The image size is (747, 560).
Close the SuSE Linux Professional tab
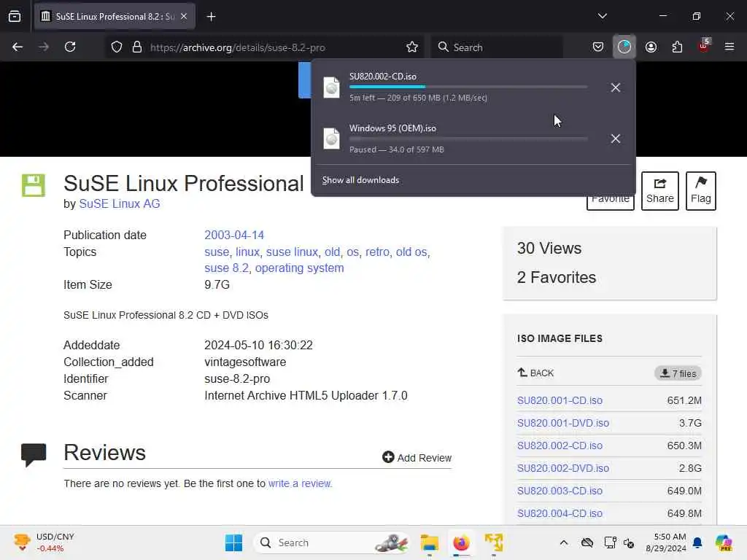tap(184, 16)
